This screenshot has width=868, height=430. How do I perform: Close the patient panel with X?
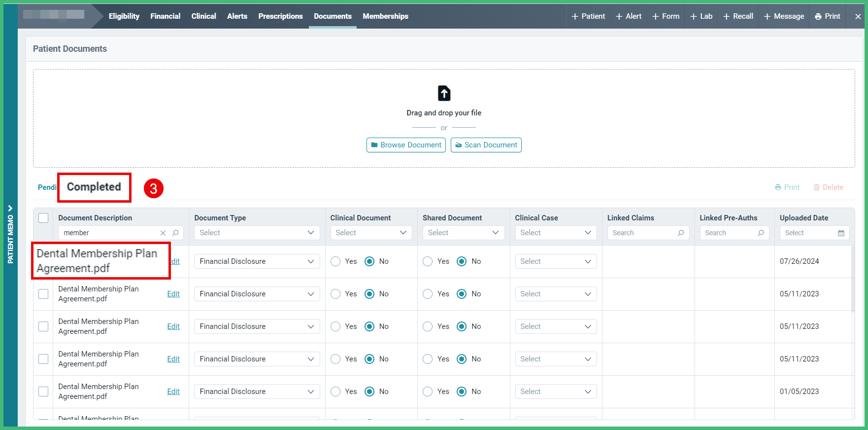pyautogui.click(x=858, y=16)
